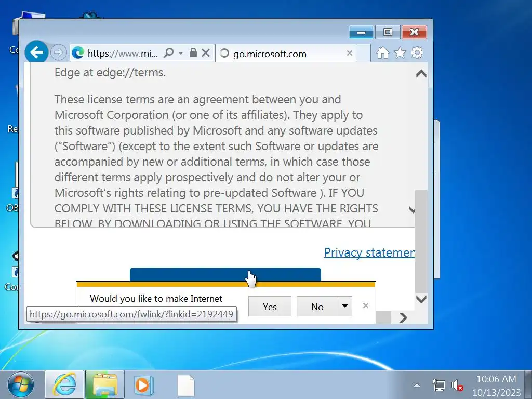
Task: Click the Show desktop strip
Action: click(x=528, y=385)
